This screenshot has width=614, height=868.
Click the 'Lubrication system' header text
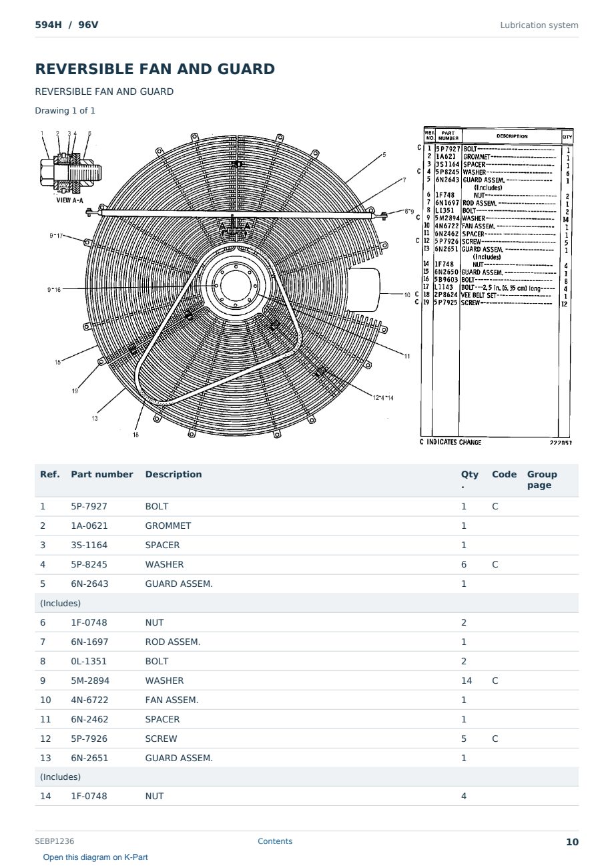(x=539, y=25)
